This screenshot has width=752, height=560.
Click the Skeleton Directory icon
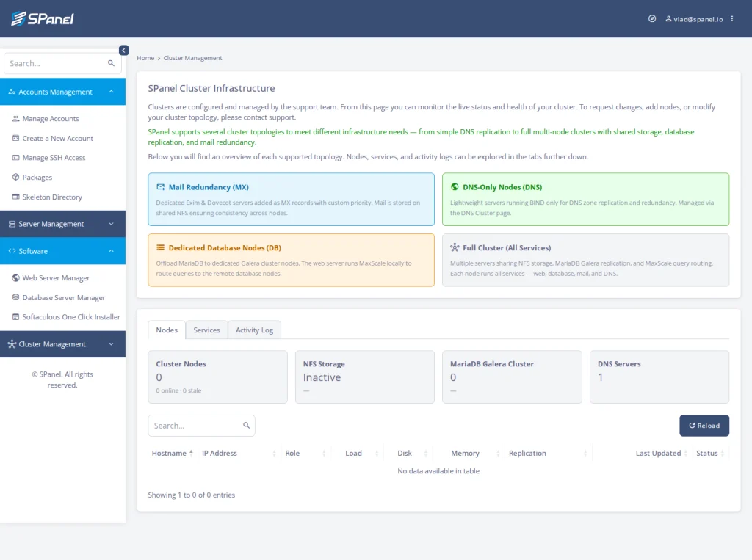click(16, 197)
